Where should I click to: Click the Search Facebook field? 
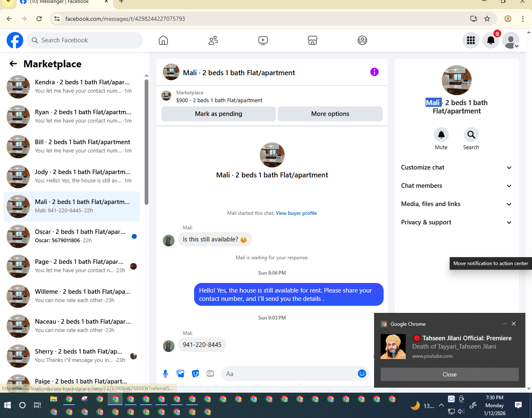click(x=85, y=40)
